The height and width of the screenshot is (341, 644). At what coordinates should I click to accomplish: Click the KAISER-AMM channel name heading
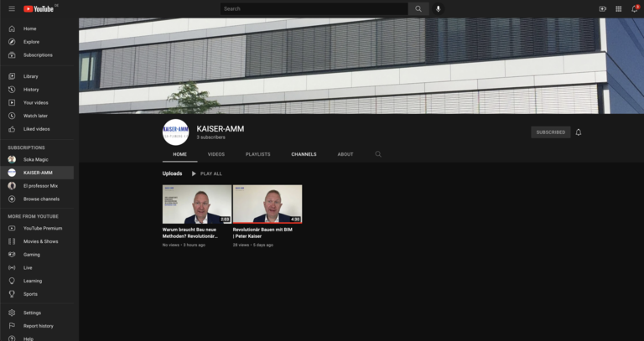[x=221, y=129]
